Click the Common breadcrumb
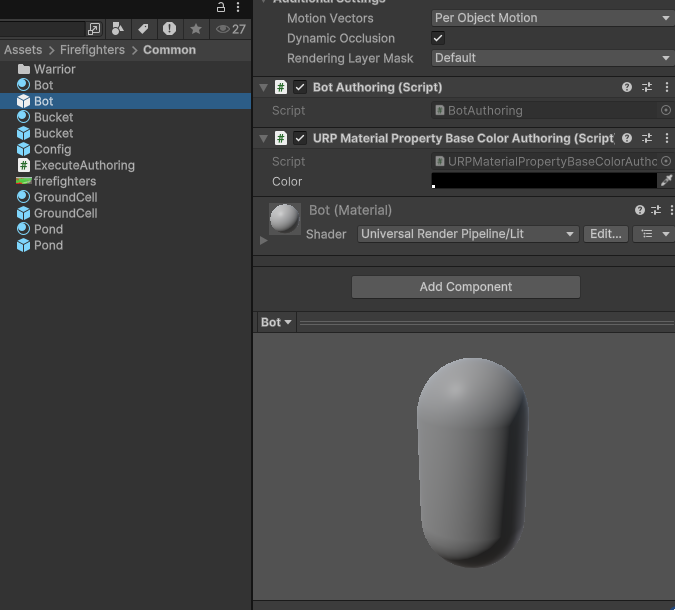The height and width of the screenshot is (610, 675). pyautogui.click(x=169, y=50)
